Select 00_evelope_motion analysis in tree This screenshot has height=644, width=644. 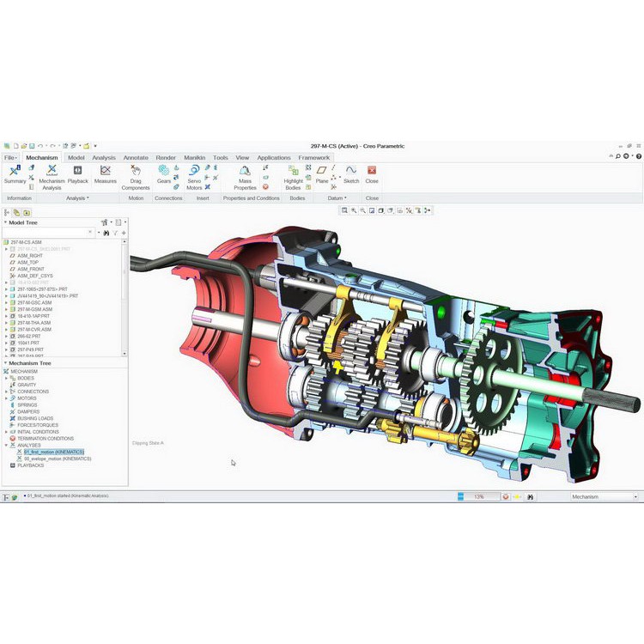(x=57, y=459)
